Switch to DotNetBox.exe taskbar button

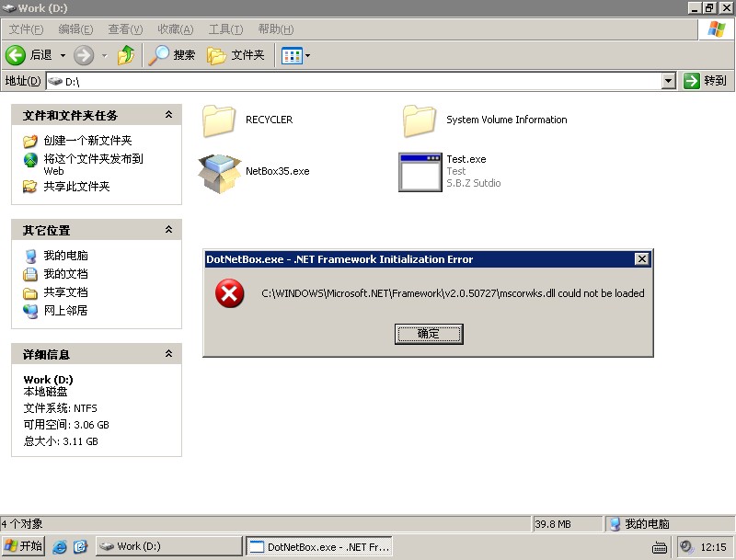(x=319, y=546)
